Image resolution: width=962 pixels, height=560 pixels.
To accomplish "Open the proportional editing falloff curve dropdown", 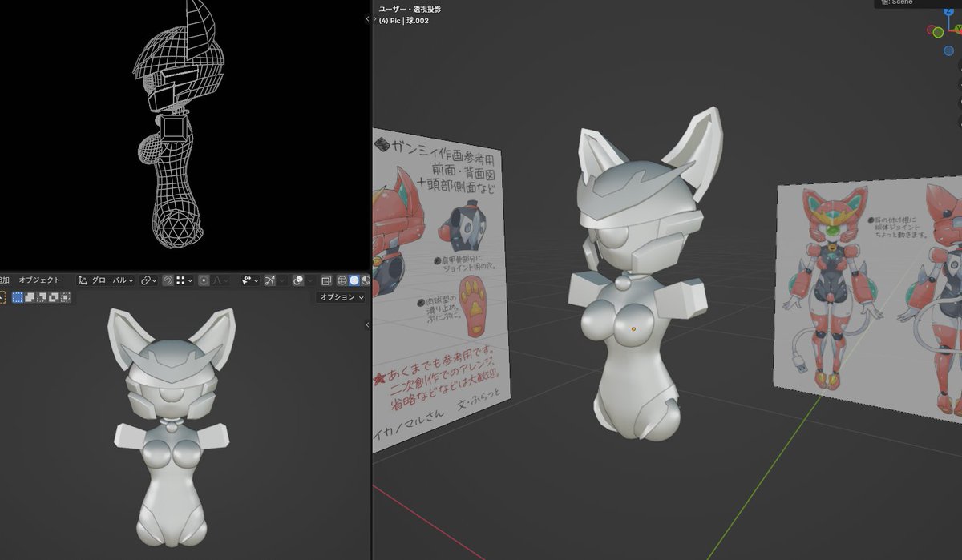I will 220,280.
